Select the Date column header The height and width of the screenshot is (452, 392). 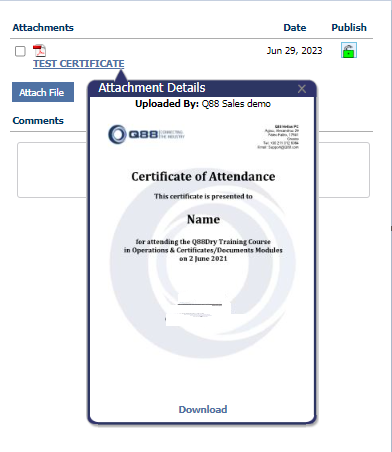coord(295,27)
